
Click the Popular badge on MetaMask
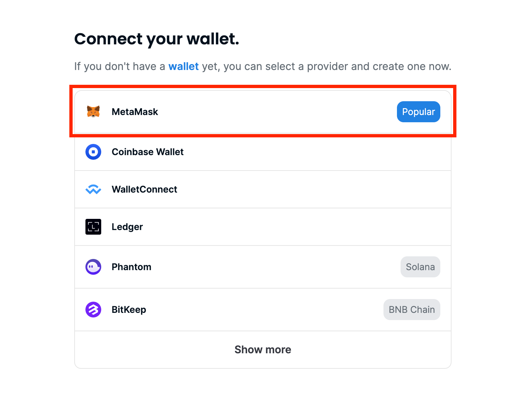tap(419, 112)
